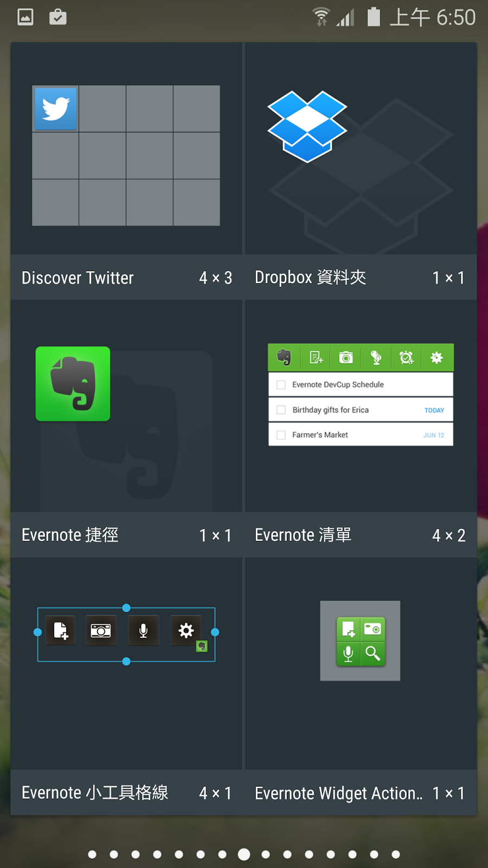488x868 pixels.
Task: Select the Dropbox 資料夾 widget label
Action: tap(311, 277)
